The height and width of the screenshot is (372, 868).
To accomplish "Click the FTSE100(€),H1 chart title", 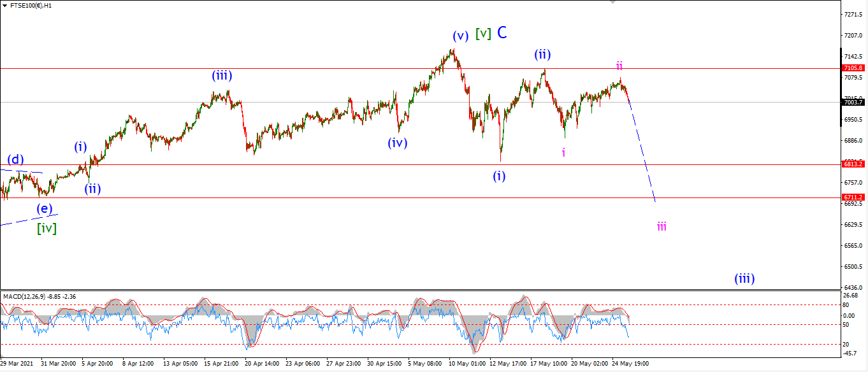I will coord(31,5).
